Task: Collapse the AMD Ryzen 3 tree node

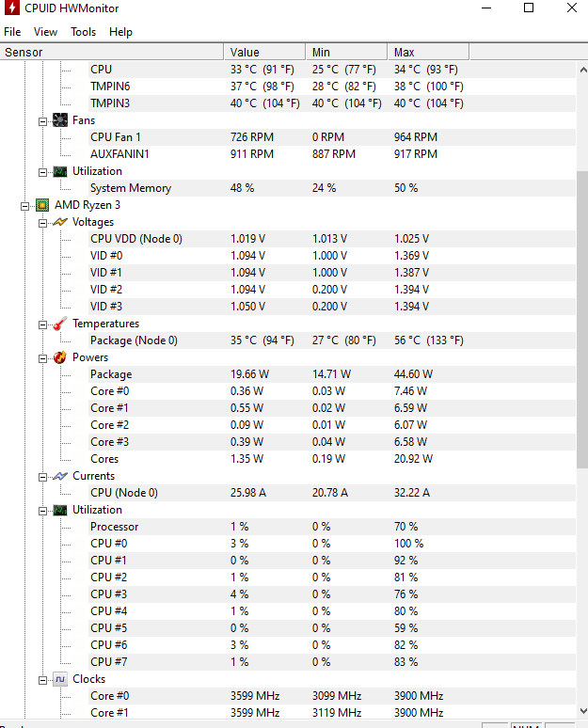Action: [25, 206]
